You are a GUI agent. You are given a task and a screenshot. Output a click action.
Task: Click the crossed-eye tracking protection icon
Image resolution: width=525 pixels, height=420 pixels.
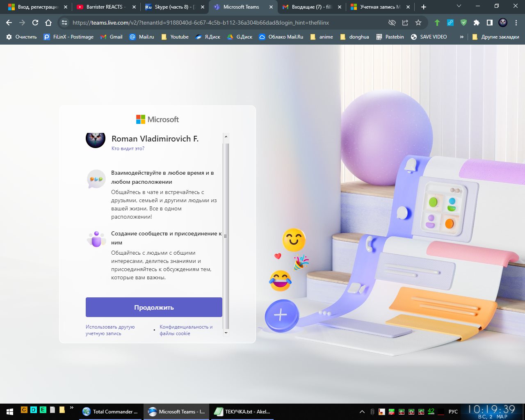click(392, 23)
